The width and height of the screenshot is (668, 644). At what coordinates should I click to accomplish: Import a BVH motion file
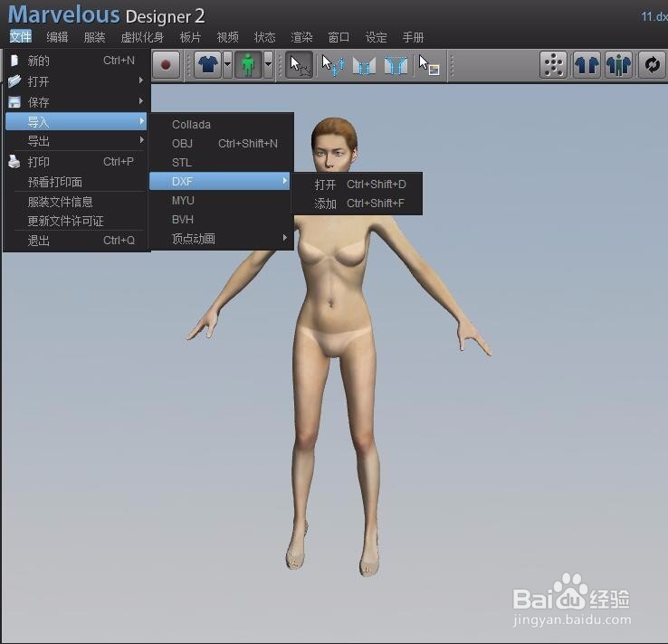pyautogui.click(x=221, y=219)
